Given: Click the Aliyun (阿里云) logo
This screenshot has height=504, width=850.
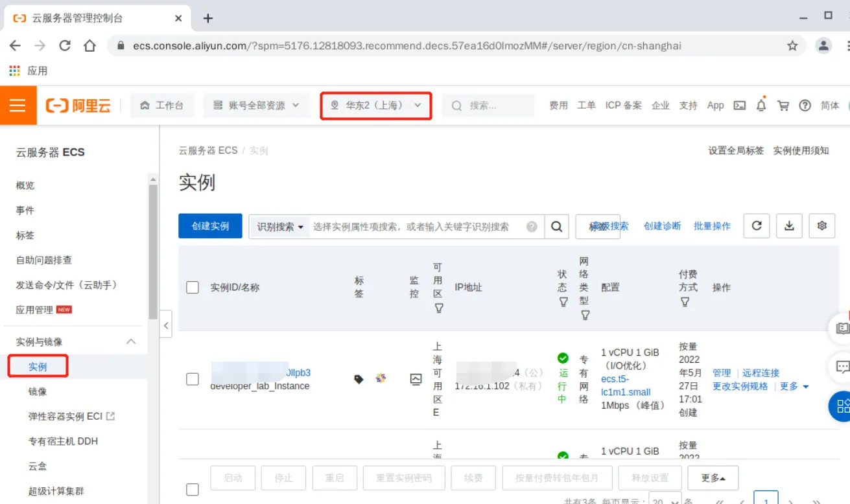Looking at the screenshot, I should (x=78, y=105).
